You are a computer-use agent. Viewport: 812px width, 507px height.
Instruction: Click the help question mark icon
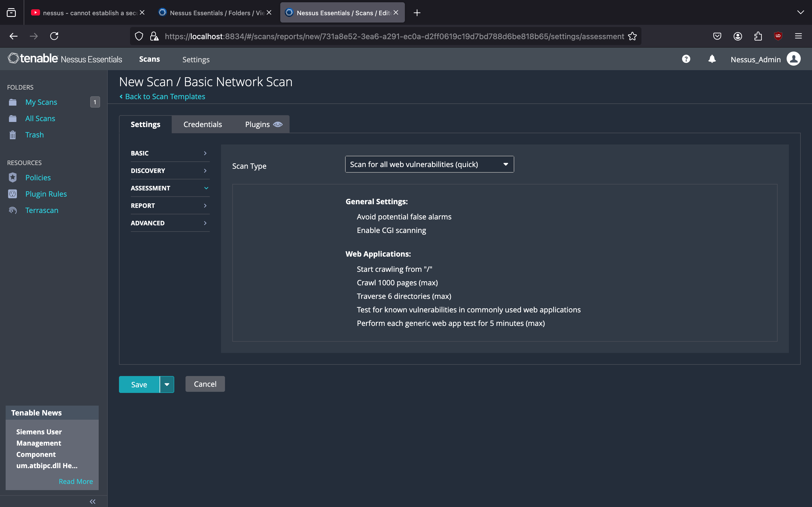point(686,59)
